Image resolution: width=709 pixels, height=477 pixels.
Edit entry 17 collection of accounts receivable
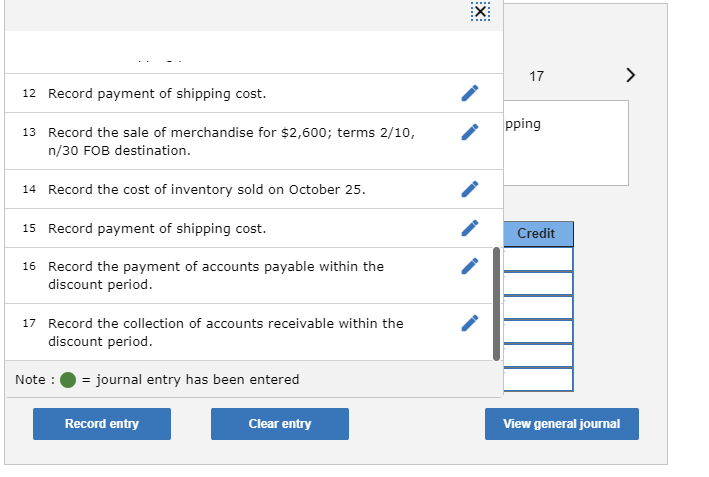point(469,323)
